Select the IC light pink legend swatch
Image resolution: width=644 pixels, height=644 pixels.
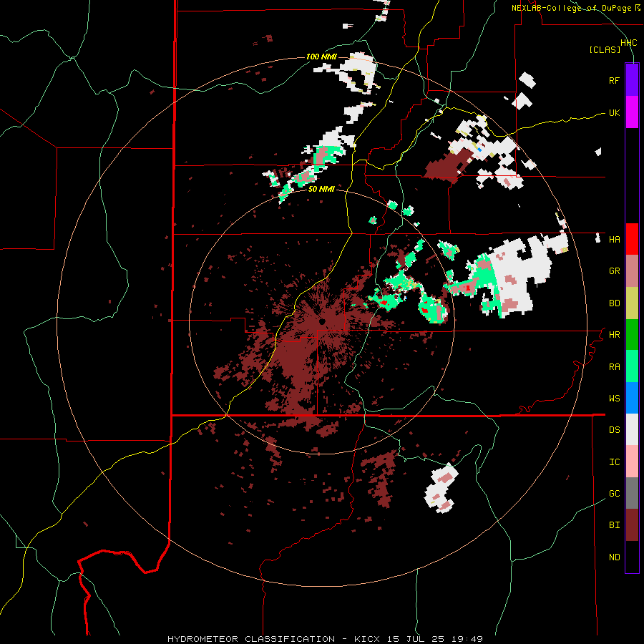point(632,462)
